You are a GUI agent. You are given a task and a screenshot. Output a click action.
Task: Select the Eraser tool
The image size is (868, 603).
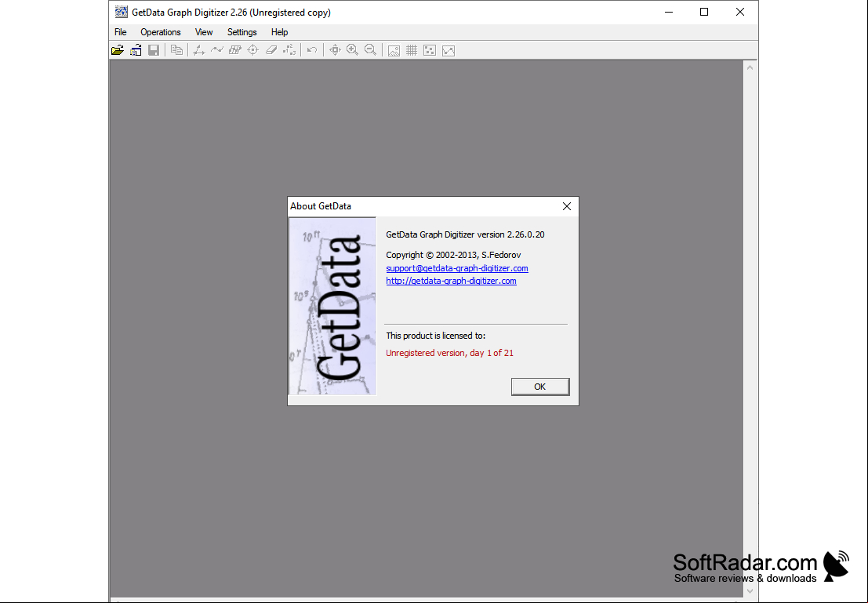click(271, 50)
